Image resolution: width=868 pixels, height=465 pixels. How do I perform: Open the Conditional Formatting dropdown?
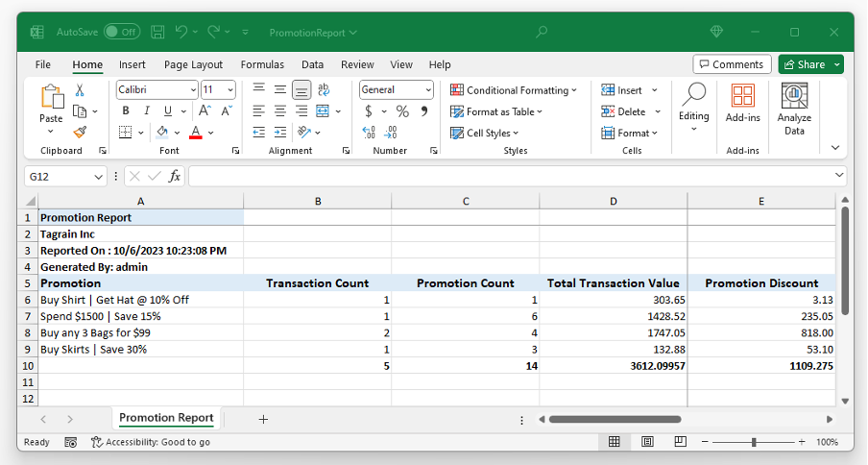coord(514,90)
